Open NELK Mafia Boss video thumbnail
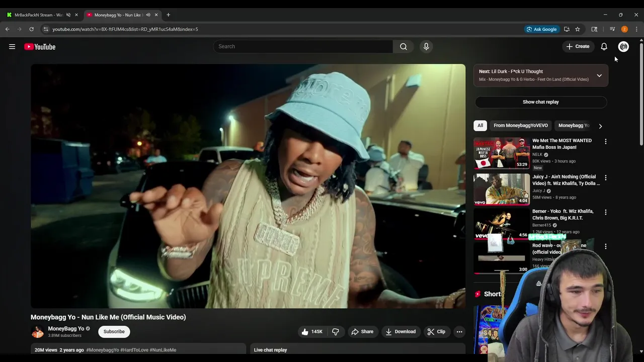644x362 pixels. coord(502,153)
